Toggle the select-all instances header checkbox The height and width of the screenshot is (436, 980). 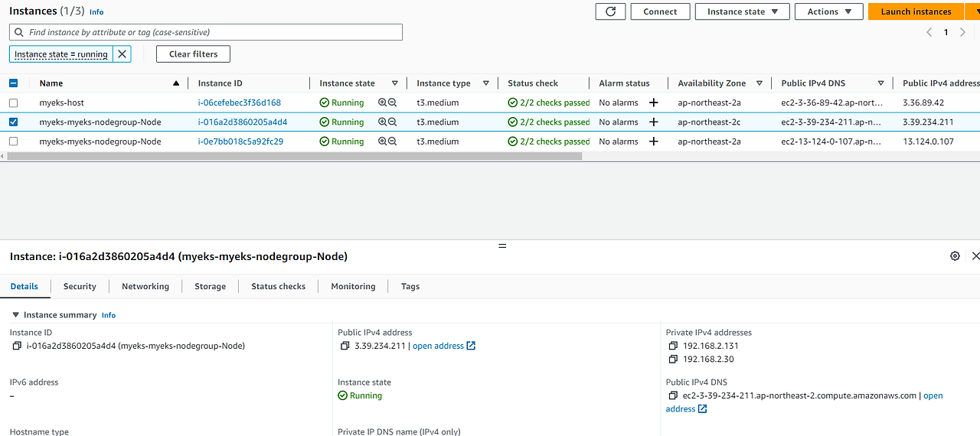13,83
